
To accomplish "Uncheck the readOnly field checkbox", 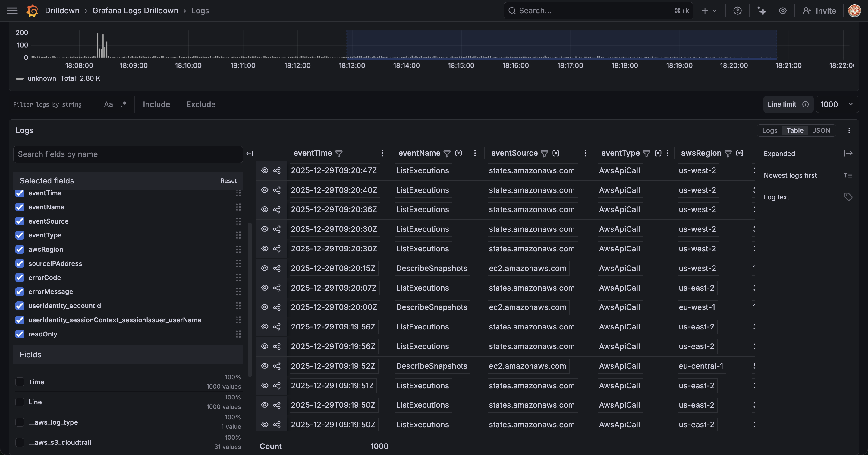I will (x=20, y=334).
